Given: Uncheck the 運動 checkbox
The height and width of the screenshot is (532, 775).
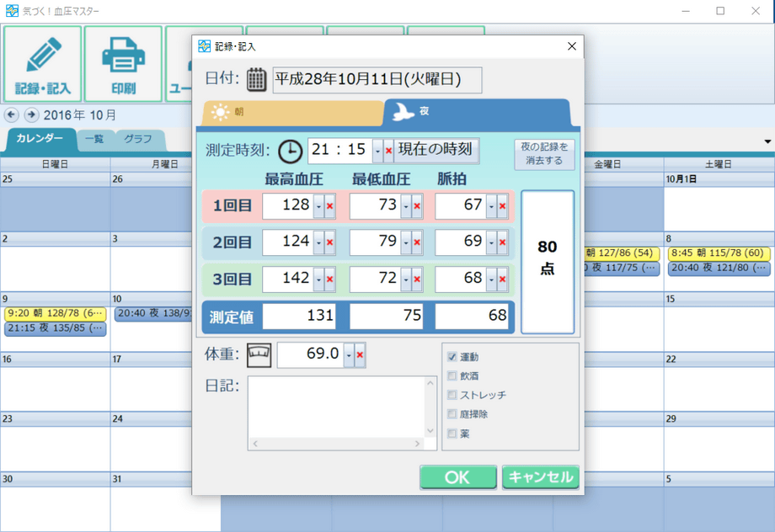Looking at the screenshot, I should tap(452, 357).
